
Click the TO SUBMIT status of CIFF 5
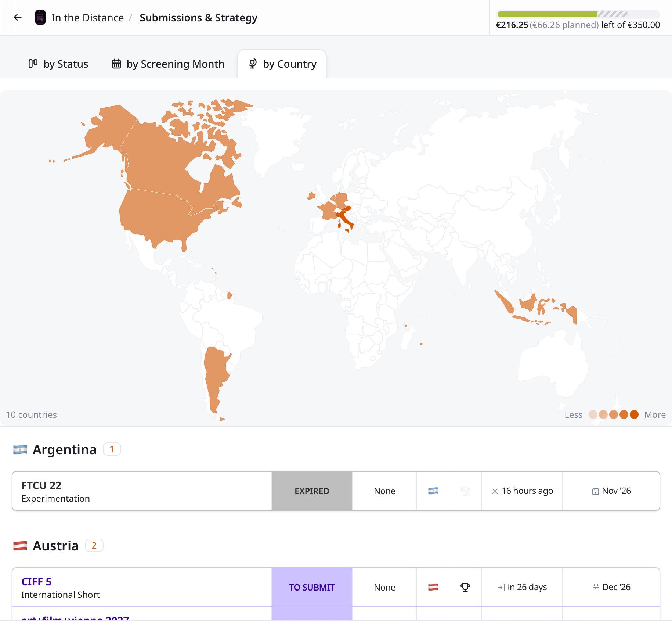[312, 587]
